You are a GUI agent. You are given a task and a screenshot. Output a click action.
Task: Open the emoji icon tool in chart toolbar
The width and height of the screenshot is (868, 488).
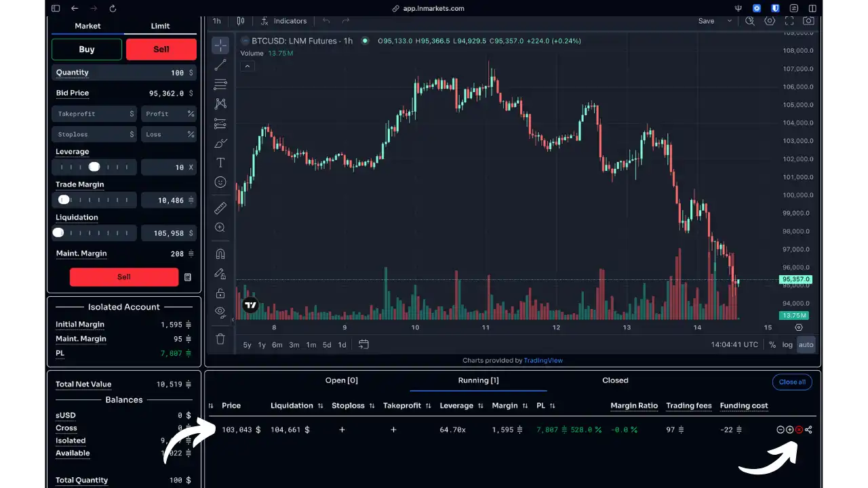tap(220, 182)
